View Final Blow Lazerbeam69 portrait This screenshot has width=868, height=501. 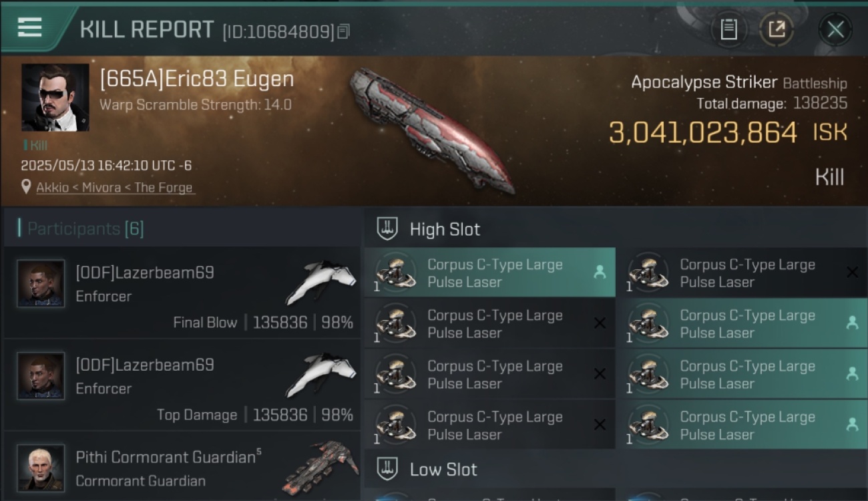point(41,283)
